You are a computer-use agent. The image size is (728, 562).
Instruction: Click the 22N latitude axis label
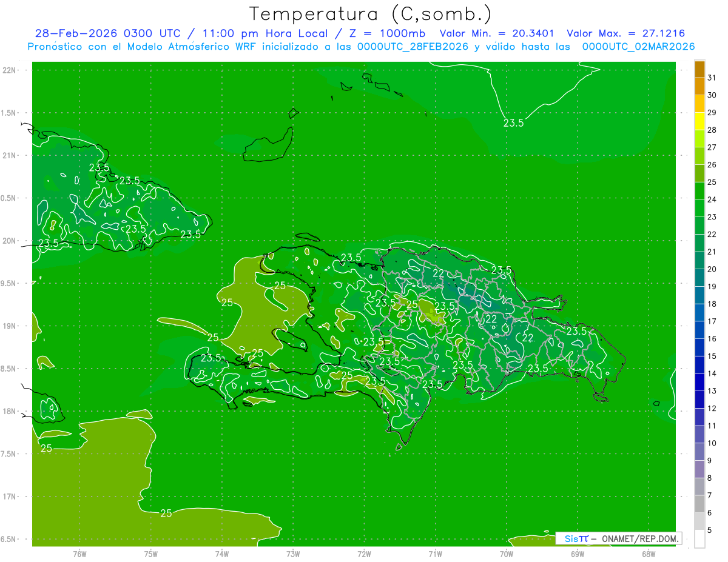click(10, 70)
